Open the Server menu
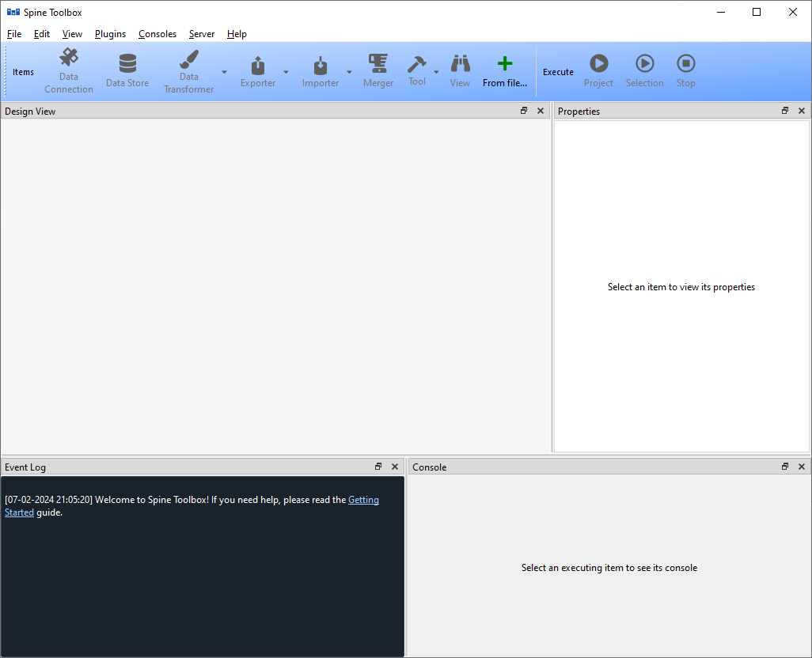This screenshot has height=658, width=812. click(x=202, y=34)
